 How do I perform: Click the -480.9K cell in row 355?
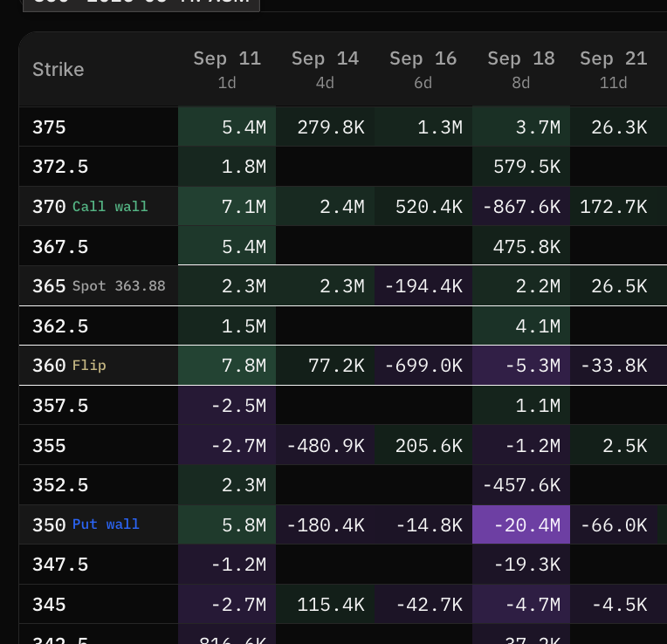pyautogui.click(x=326, y=446)
